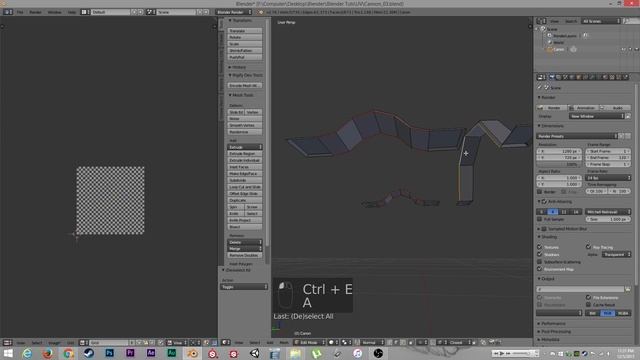Open the Render menu in top bar
This screenshot has width=640, height=360.
point(36,12)
